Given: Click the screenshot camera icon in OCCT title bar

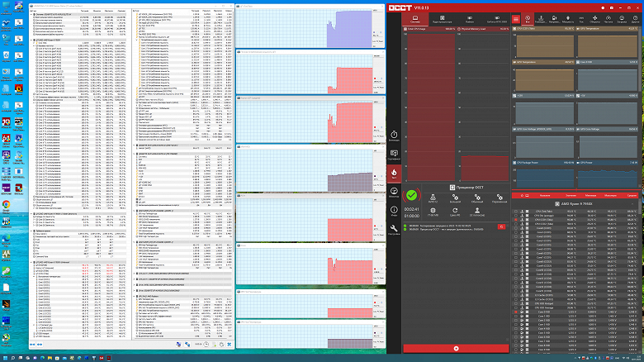Looking at the screenshot, I should tap(612, 7).
